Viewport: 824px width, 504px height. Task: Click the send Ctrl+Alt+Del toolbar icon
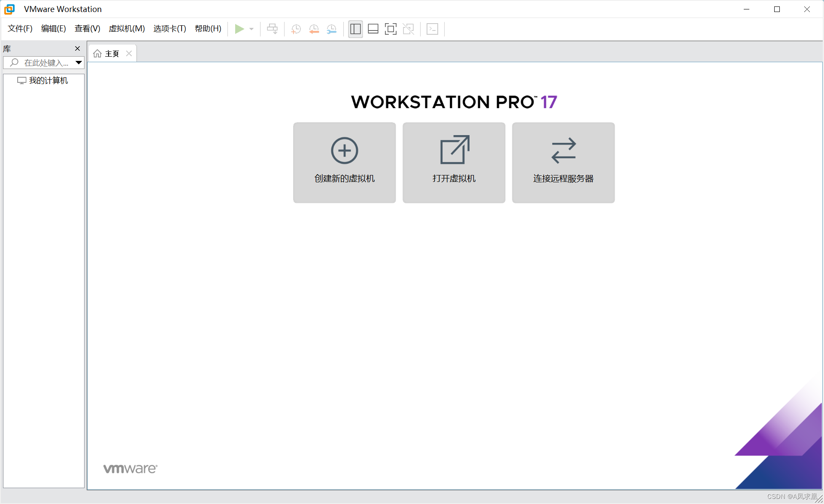272,29
